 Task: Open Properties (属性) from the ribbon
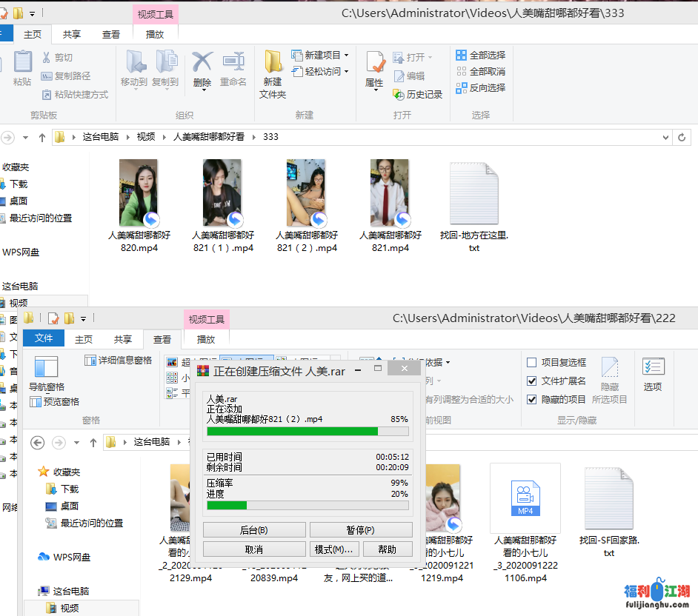(x=375, y=67)
